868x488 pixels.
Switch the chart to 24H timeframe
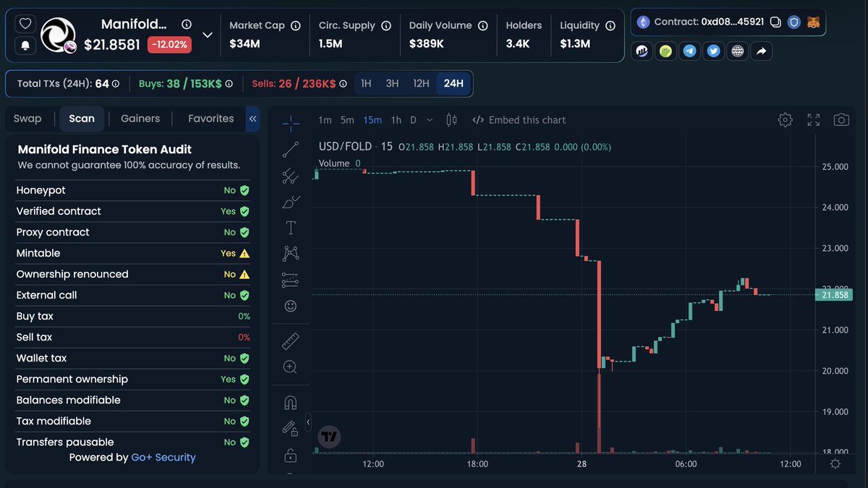[454, 84]
